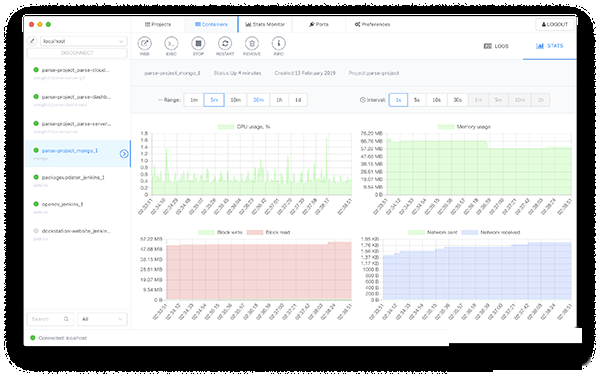600x377 pixels.
Task: Set range to 5m
Action: pos(214,100)
